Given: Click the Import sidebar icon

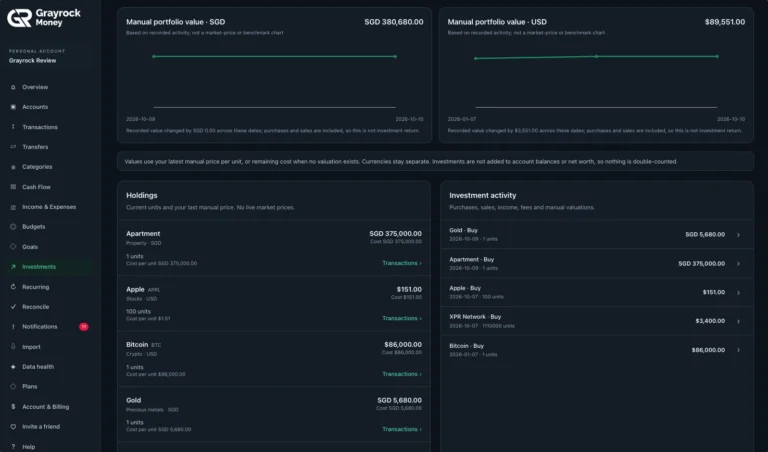Looking at the screenshot, I should tap(13, 347).
